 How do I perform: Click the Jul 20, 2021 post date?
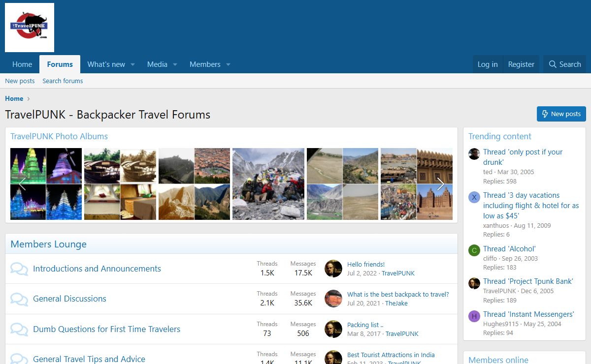click(363, 303)
